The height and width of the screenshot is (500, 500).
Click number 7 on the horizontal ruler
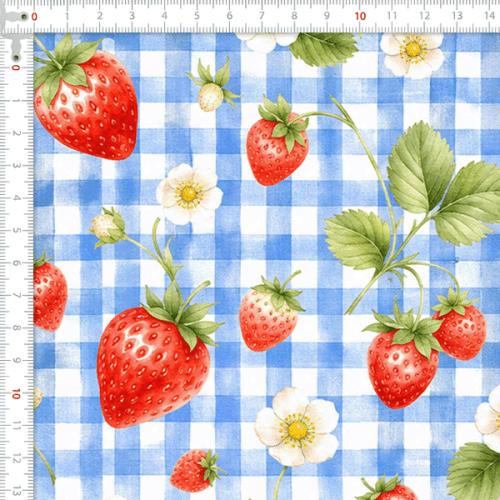(x=262, y=16)
